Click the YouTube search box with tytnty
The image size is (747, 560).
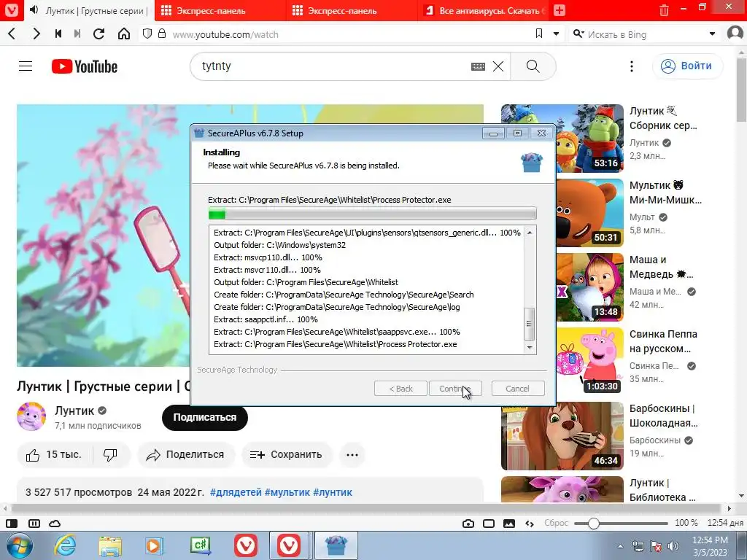click(333, 66)
